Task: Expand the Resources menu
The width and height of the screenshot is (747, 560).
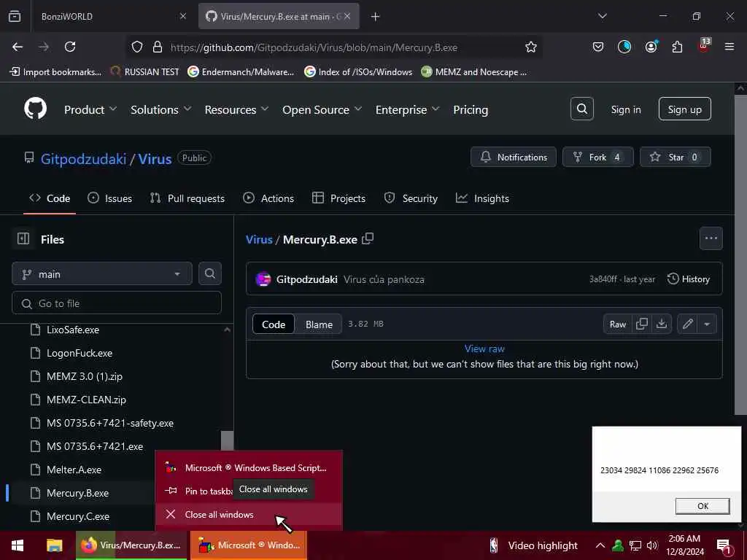Action: (x=236, y=109)
